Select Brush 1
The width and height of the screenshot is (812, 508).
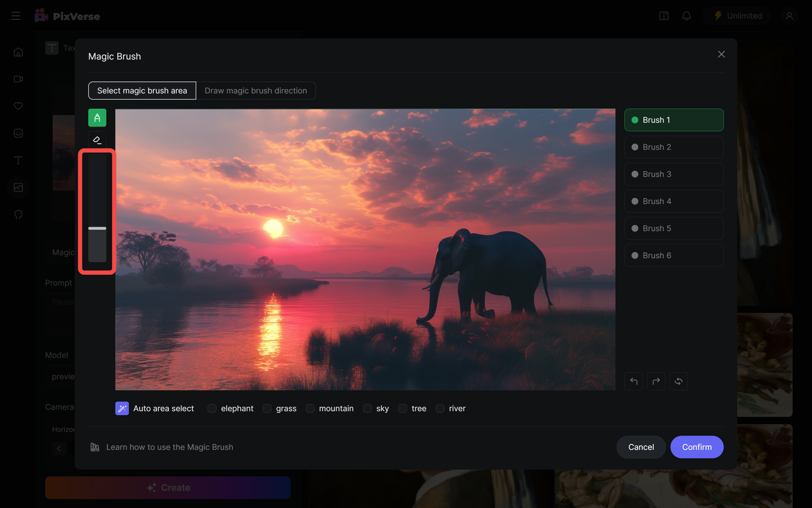pyautogui.click(x=674, y=120)
